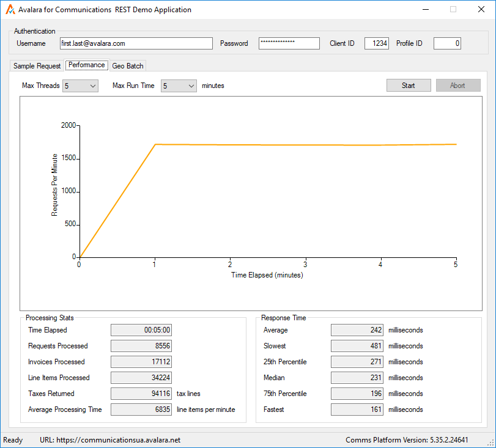Close the REST Demo Application window
The width and height of the screenshot is (496, 448).
click(x=481, y=10)
